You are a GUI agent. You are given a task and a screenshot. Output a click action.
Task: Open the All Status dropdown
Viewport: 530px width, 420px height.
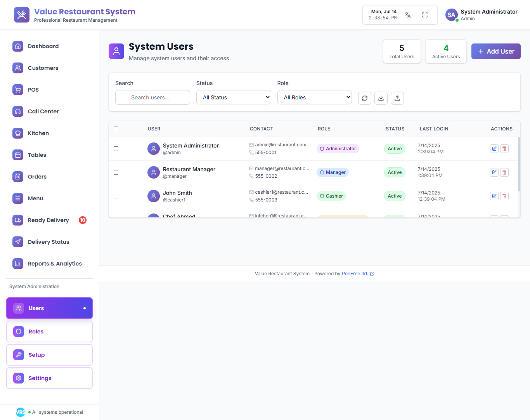pyautogui.click(x=234, y=97)
